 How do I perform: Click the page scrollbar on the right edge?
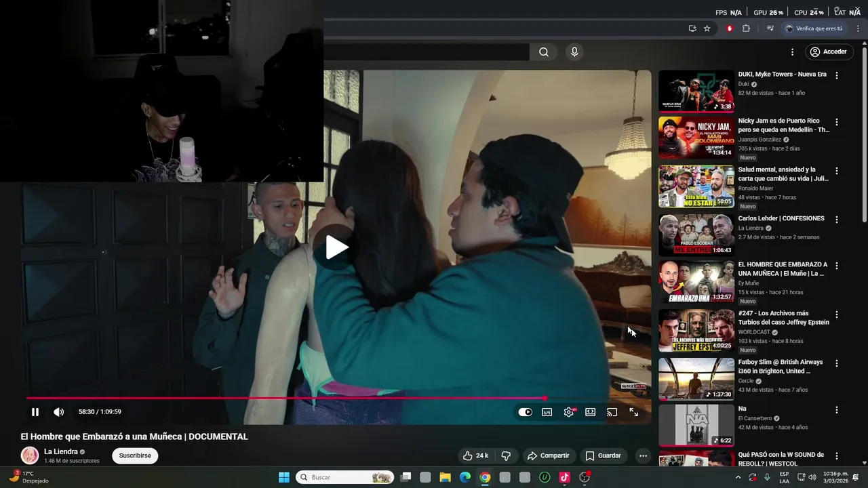point(865,136)
